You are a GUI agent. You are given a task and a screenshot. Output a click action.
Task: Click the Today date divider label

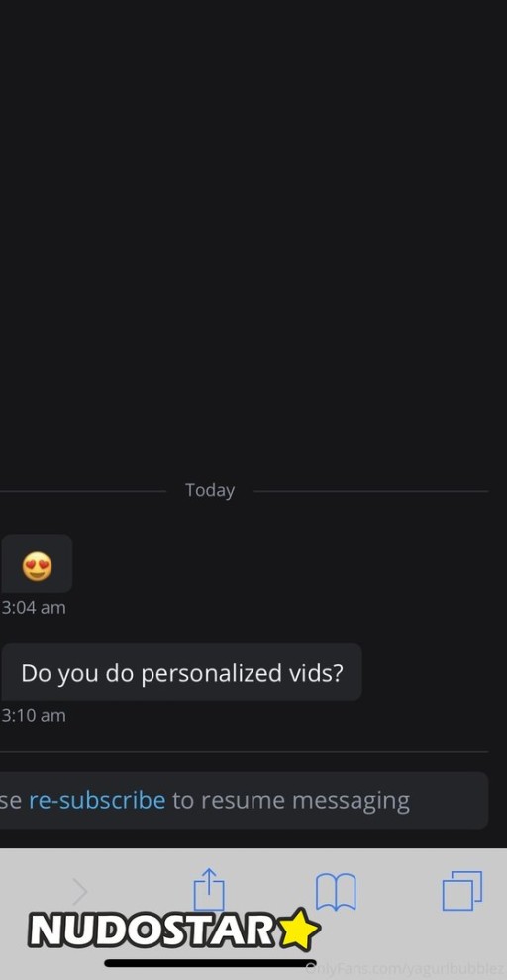coord(210,490)
